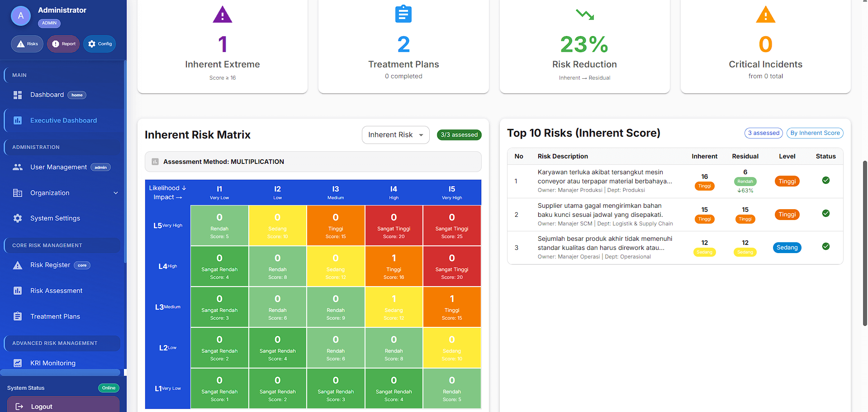Select the Risk Assessment sidebar icon

18,290
